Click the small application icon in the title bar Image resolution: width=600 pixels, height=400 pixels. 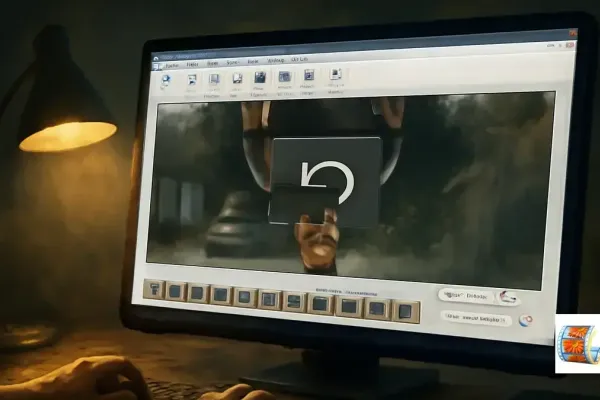click(x=156, y=59)
